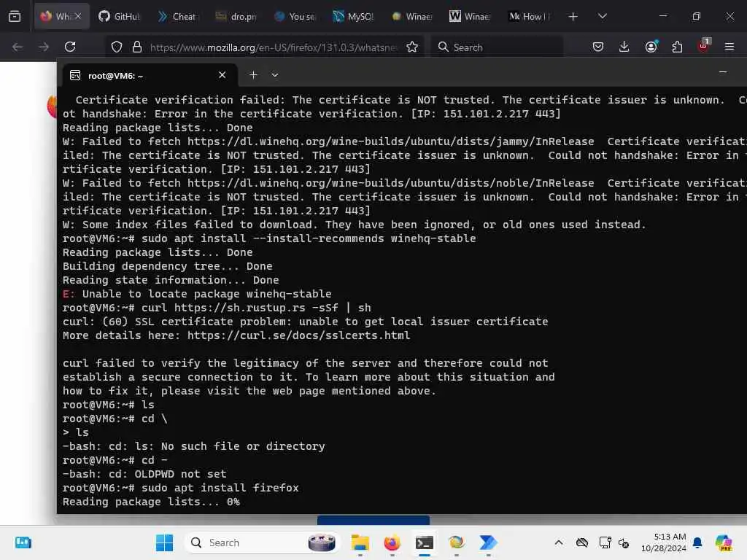Click the uBlock Origin extension icon
The image size is (747, 560).
click(704, 46)
